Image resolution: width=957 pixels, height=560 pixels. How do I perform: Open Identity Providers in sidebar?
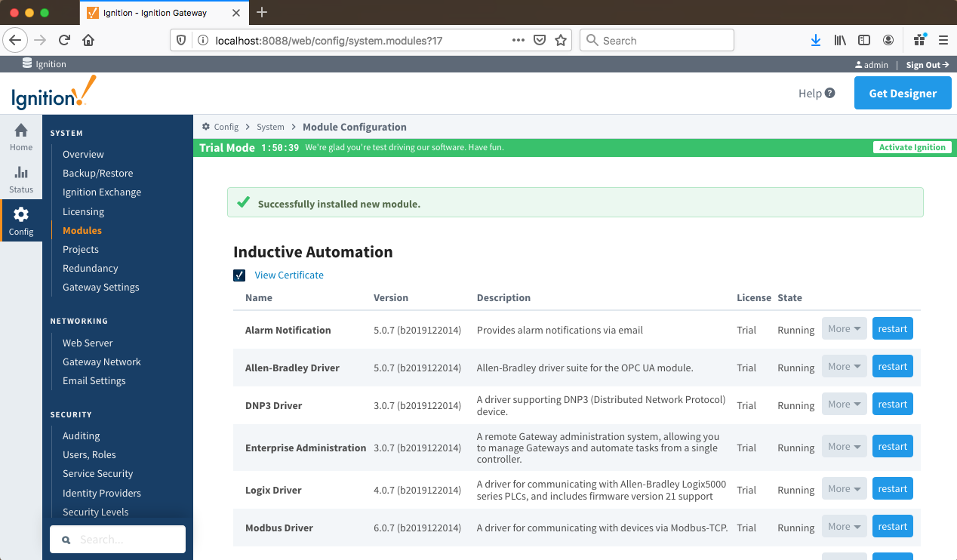click(102, 493)
